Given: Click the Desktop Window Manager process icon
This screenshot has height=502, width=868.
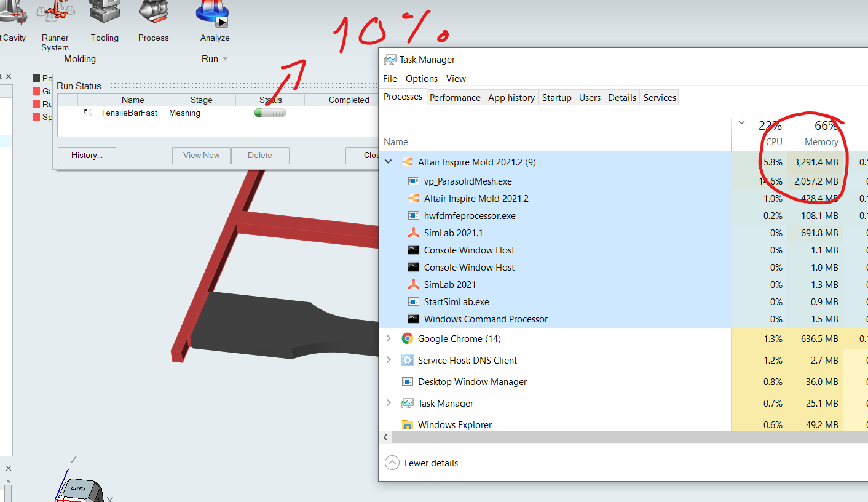Looking at the screenshot, I should tap(407, 381).
